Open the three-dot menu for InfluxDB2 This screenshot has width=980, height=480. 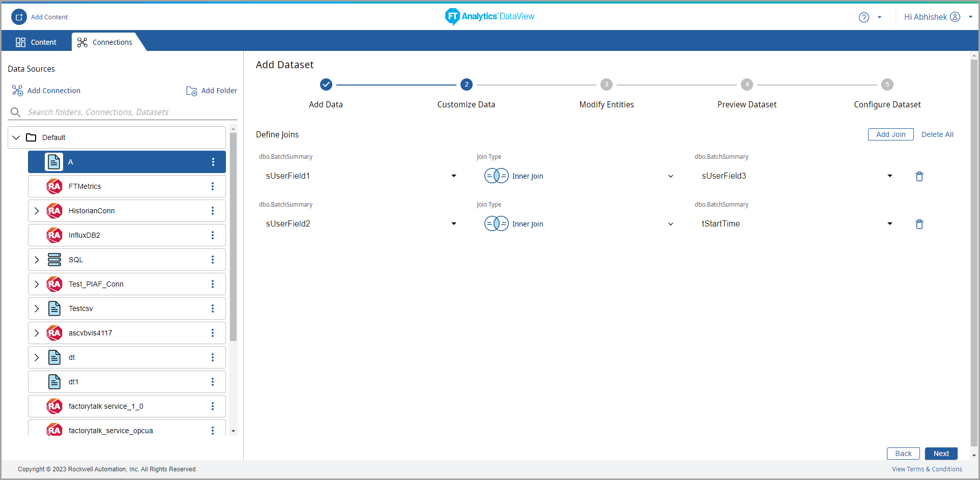coord(213,235)
